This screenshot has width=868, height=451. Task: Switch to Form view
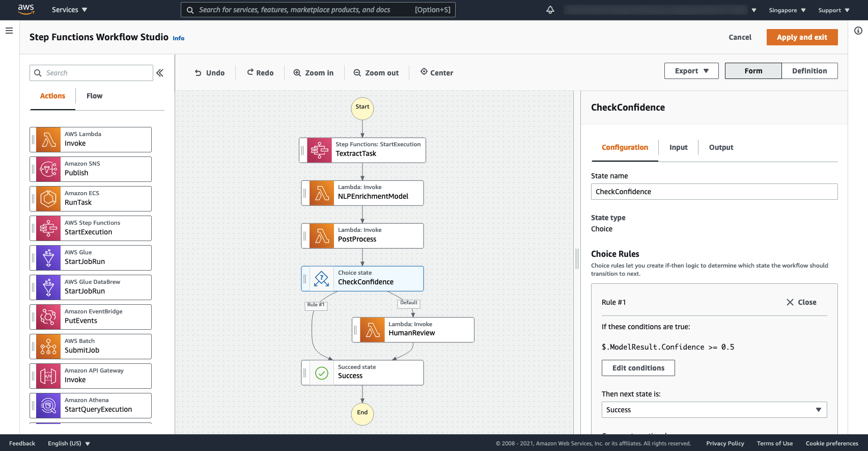(753, 71)
